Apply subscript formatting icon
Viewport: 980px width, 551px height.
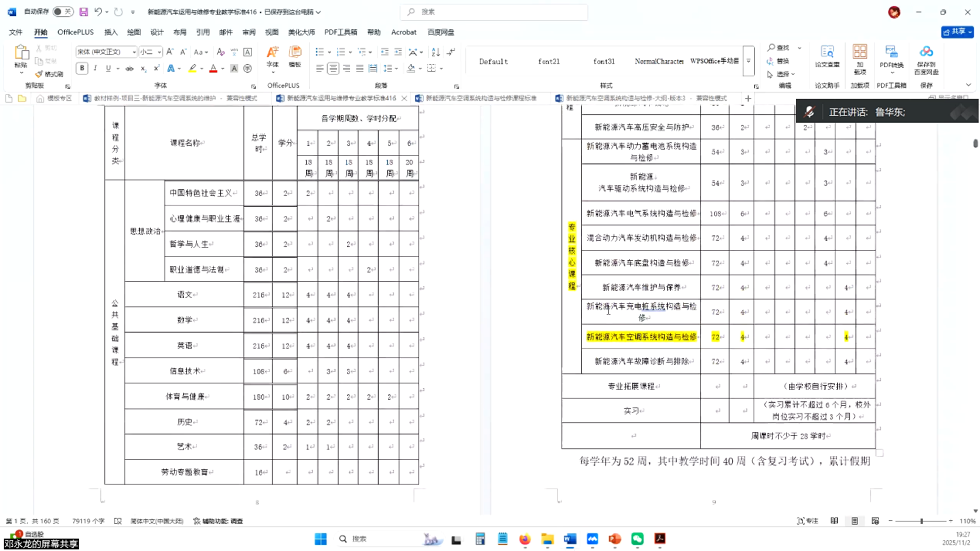click(x=143, y=68)
